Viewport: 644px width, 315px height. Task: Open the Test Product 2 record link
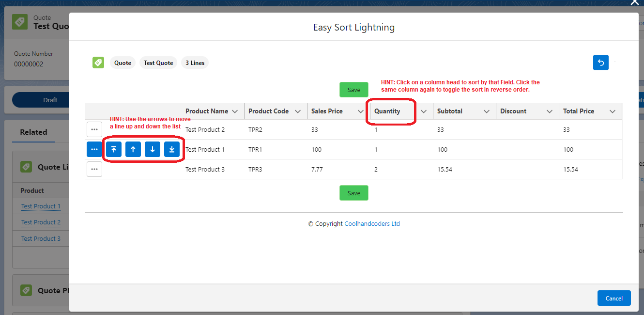(x=41, y=222)
